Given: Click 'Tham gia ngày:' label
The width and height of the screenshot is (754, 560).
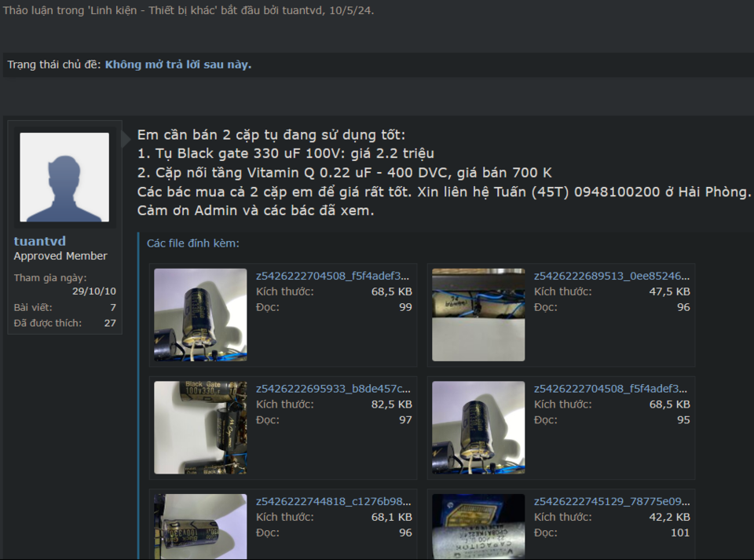Looking at the screenshot, I should point(50,278).
